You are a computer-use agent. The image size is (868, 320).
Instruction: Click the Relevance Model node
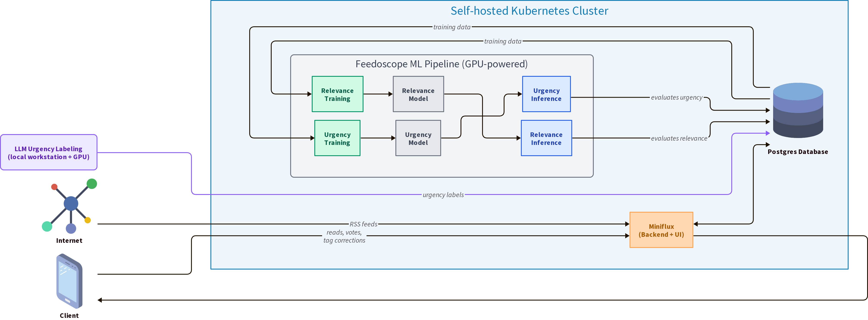tap(418, 94)
